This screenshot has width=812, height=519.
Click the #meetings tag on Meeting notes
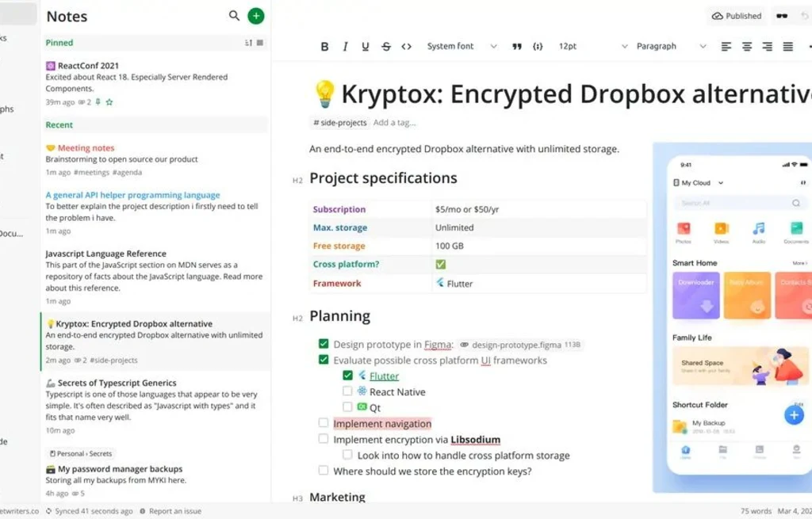(x=92, y=172)
